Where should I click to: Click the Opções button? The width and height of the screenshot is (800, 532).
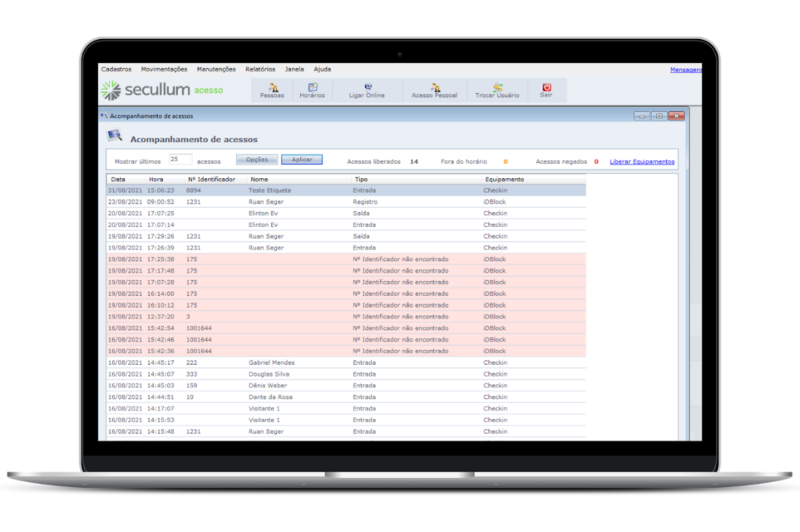pos(257,160)
